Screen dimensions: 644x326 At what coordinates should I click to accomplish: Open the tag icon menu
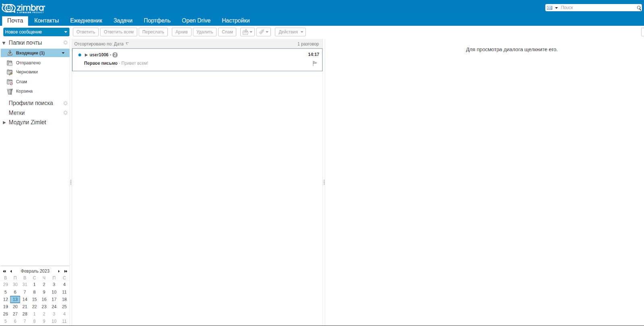[263, 32]
